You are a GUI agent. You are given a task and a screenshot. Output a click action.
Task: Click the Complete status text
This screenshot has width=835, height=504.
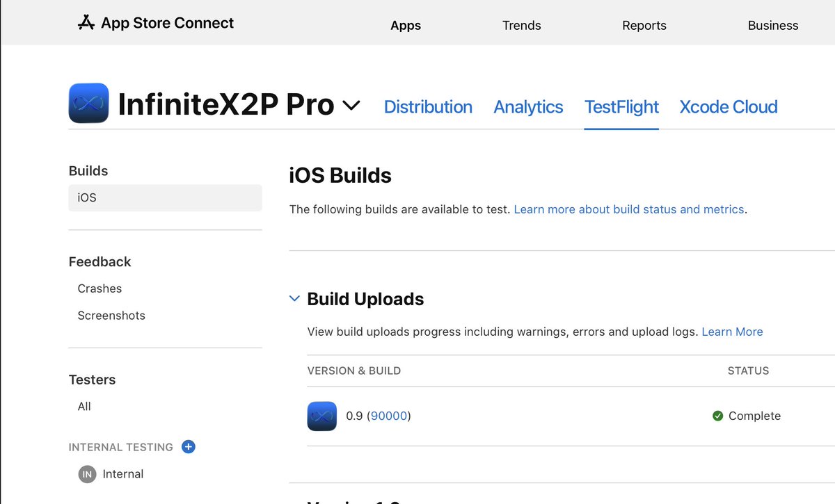coord(754,416)
